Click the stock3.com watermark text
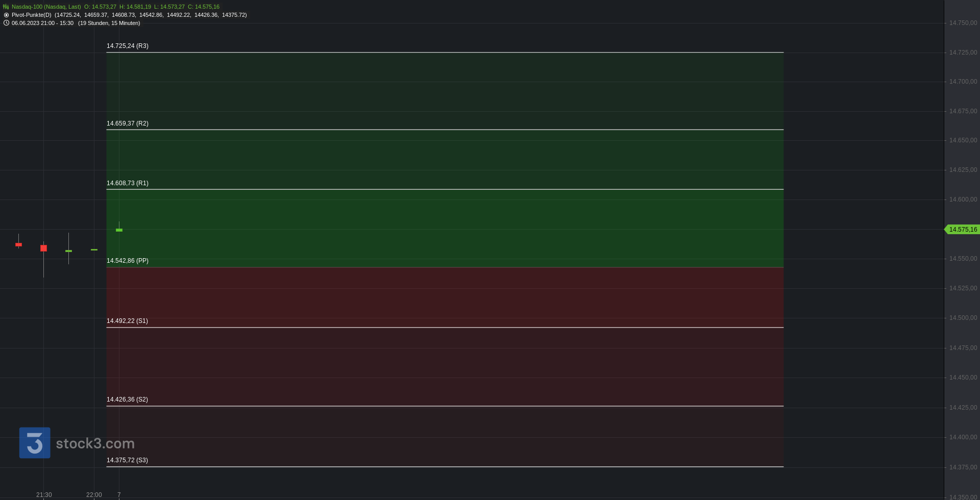Screen dimensions: 980x500 [95, 443]
